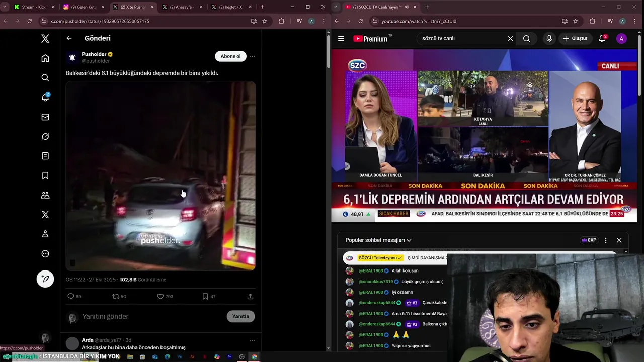The height and width of the screenshot is (362, 644).
Task: Open YouTube hamburger guide menu
Action: click(x=341, y=39)
